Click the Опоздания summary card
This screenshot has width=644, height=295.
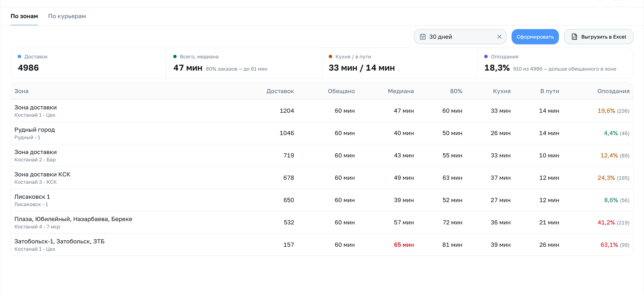tap(555, 63)
